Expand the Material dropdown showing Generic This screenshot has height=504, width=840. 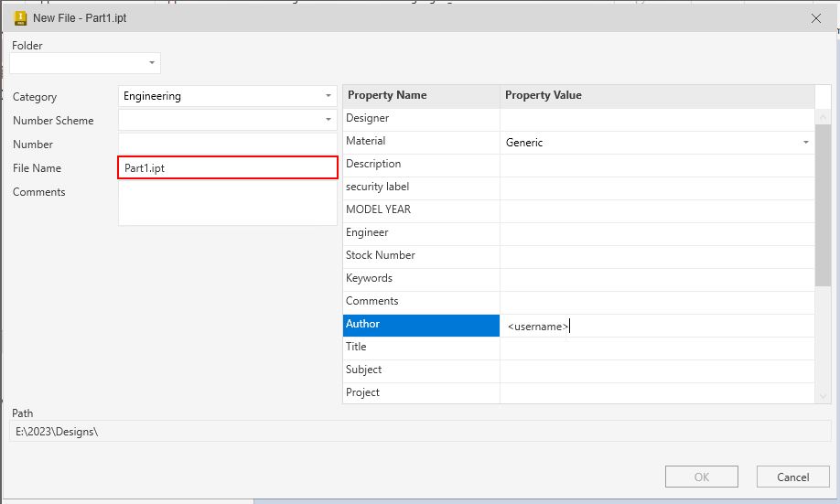pos(805,143)
